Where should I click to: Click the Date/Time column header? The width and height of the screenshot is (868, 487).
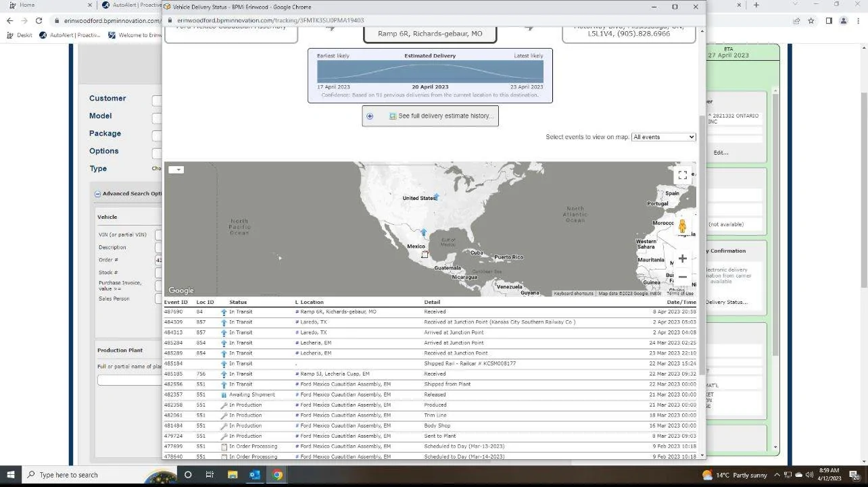[x=681, y=303]
